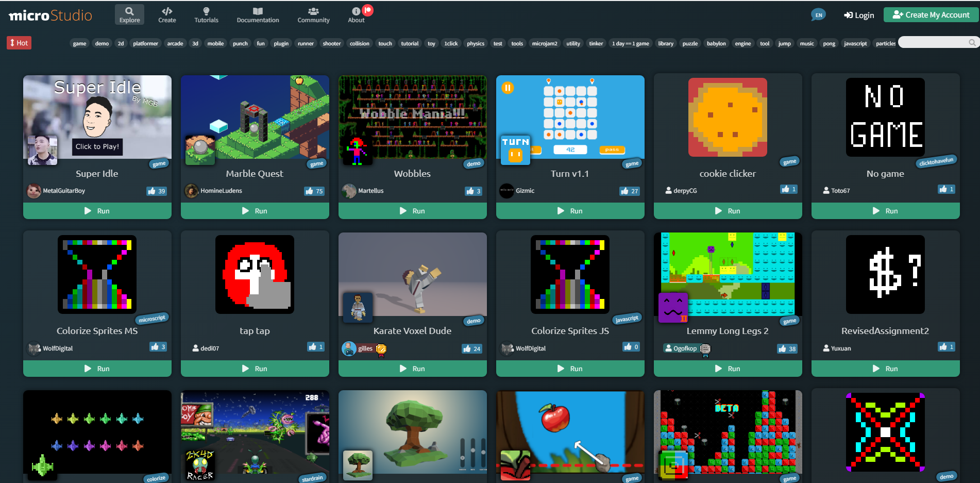
Task: Select the javascript tag filter
Action: 855,43
